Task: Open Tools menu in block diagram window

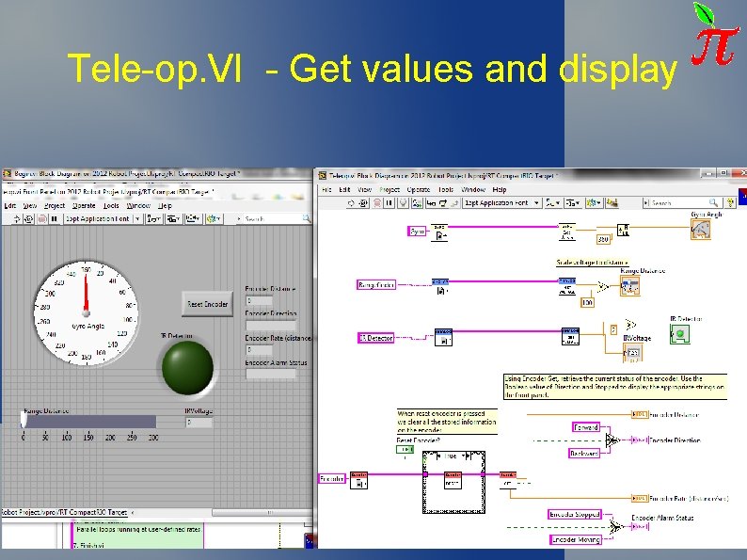Action: (446, 190)
